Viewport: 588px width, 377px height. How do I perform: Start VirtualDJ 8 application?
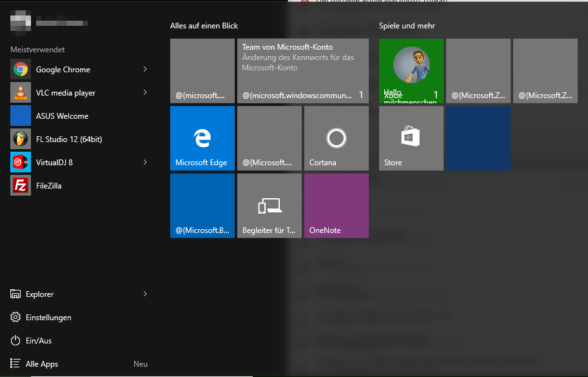[x=54, y=163]
